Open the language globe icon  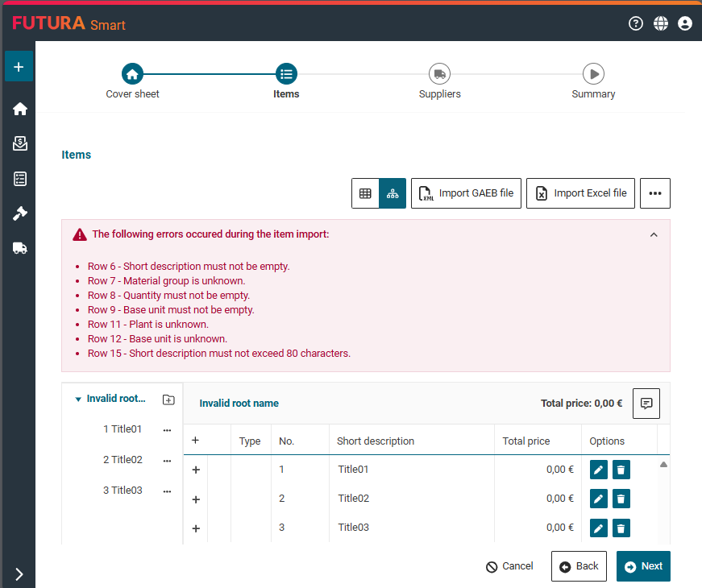point(661,23)
